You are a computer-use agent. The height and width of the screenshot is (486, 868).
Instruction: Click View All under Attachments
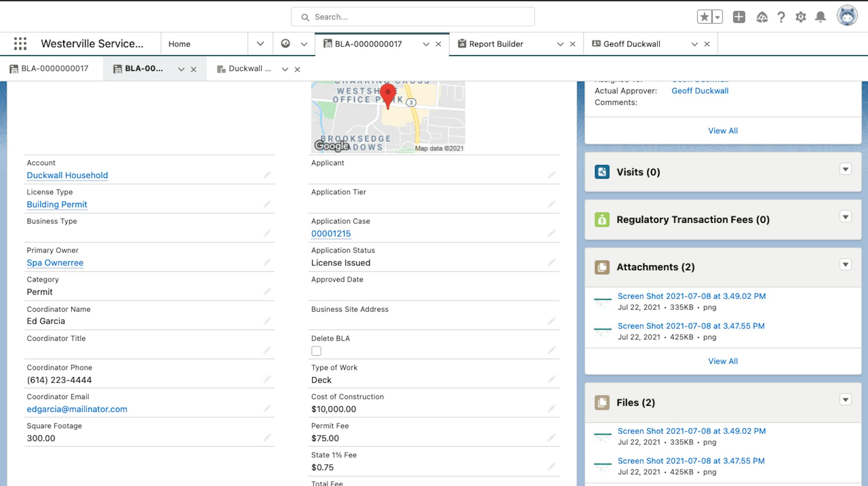[x=723, y=361]
